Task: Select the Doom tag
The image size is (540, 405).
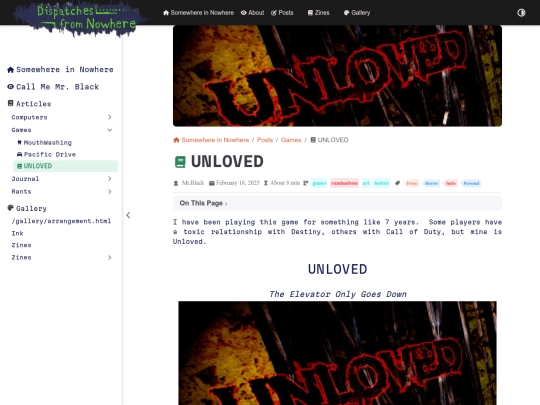Action: [412, 183]
